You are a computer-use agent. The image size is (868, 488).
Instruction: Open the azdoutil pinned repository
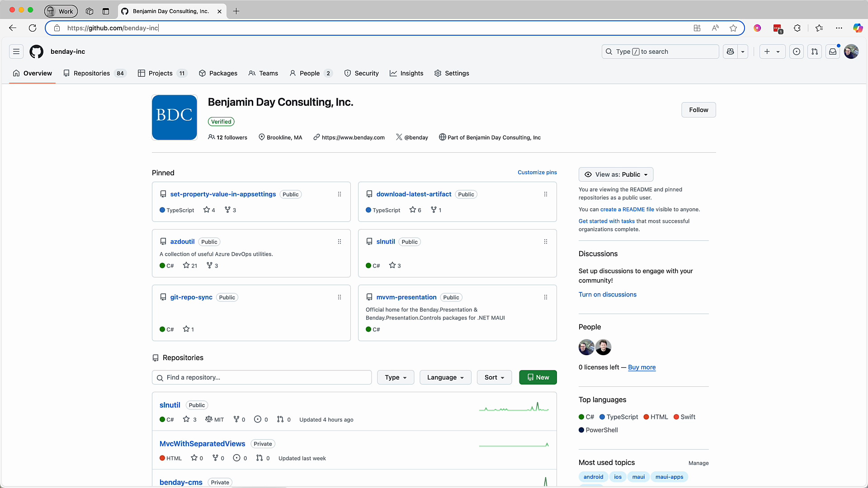pos(182,242)
